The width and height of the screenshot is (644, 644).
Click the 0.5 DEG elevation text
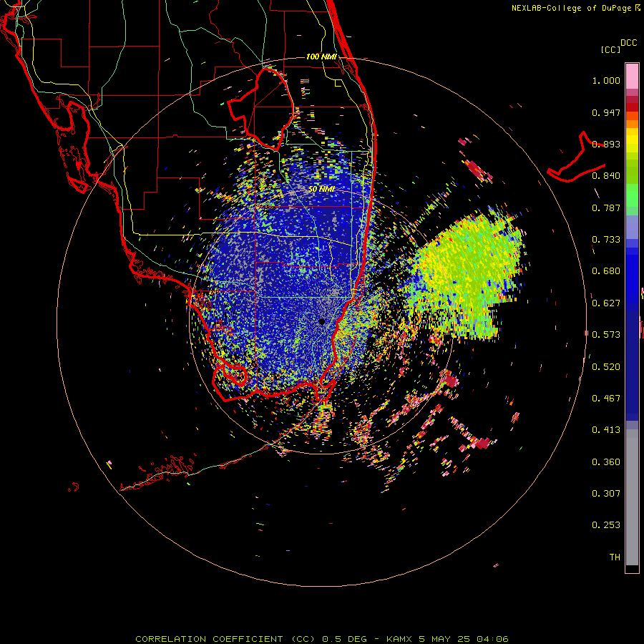344,639
